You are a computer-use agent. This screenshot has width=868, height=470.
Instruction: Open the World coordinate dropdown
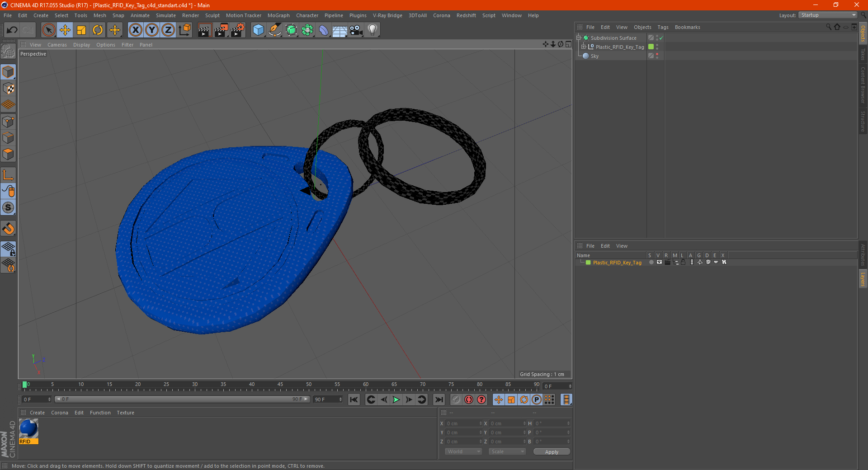[x=463, y=451]
